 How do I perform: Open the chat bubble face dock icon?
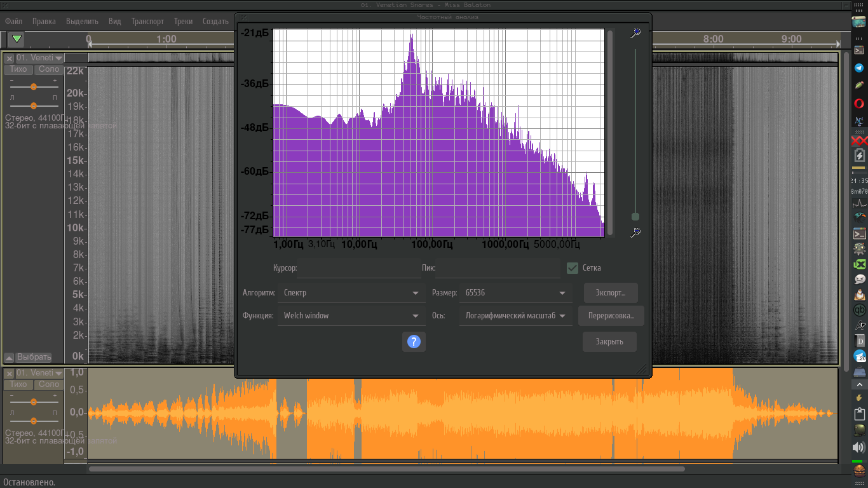859,279
